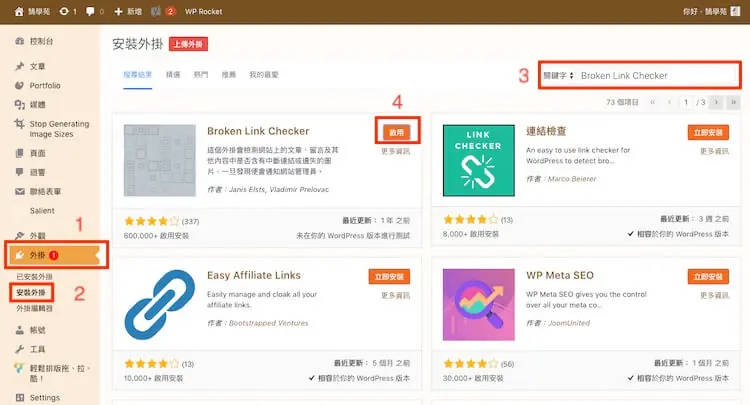750x405 pixels.
Task: Open 外觀 appearance with the brush icon
Action: click(37, 236)
